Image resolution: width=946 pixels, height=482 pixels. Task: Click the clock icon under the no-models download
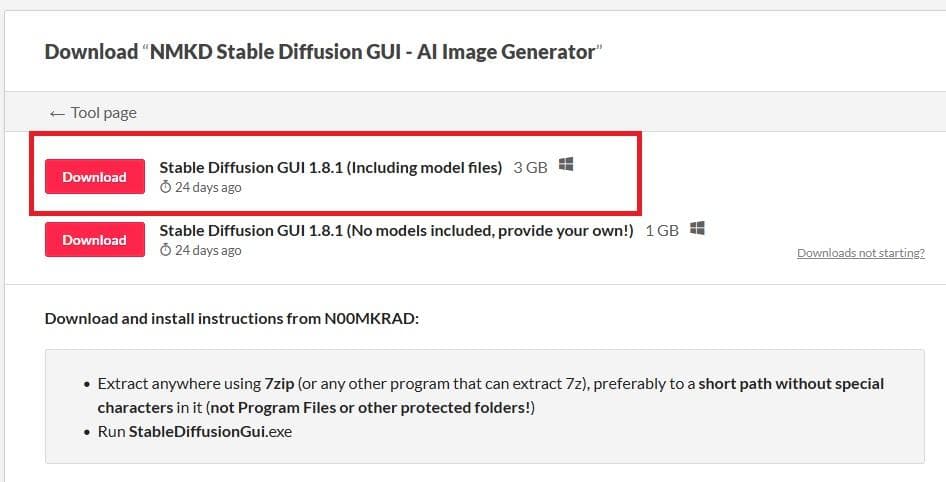click(x=166, y=250)
